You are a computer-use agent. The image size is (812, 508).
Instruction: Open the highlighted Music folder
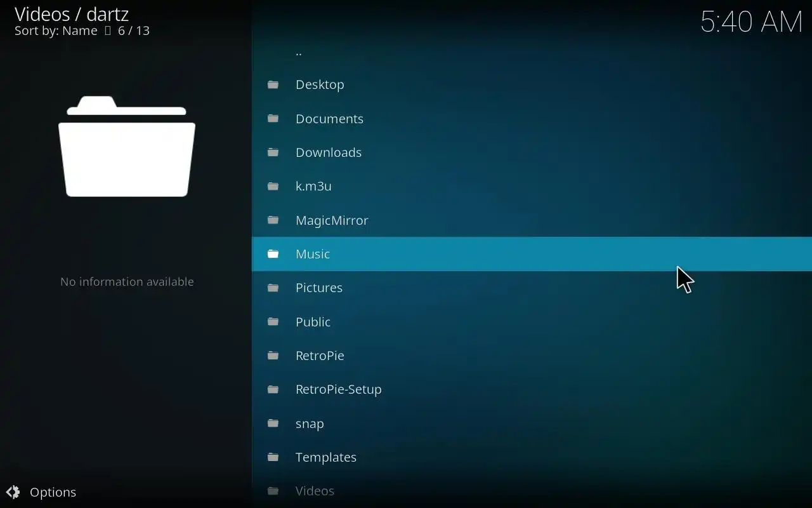532,254
